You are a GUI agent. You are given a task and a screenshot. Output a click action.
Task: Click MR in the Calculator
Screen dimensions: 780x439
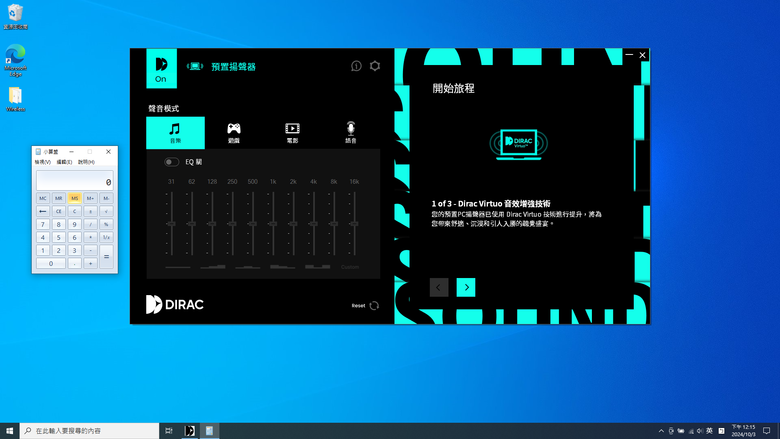[x=59, y=198]
